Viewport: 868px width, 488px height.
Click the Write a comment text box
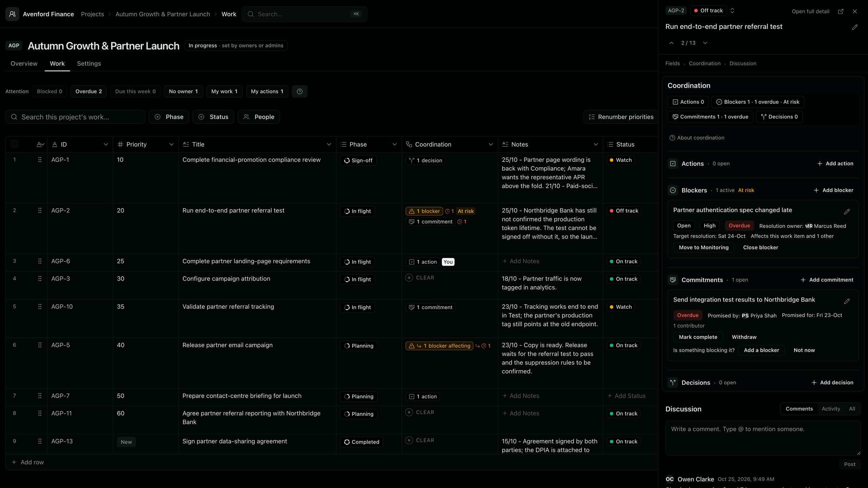tap(763, 438)
